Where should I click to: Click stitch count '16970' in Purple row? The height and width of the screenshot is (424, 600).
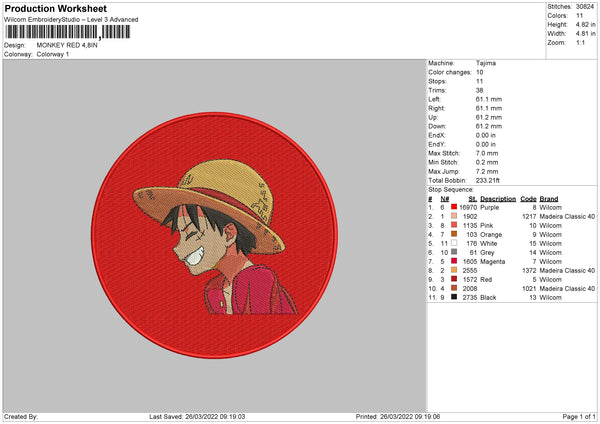[x=468, y=207]
